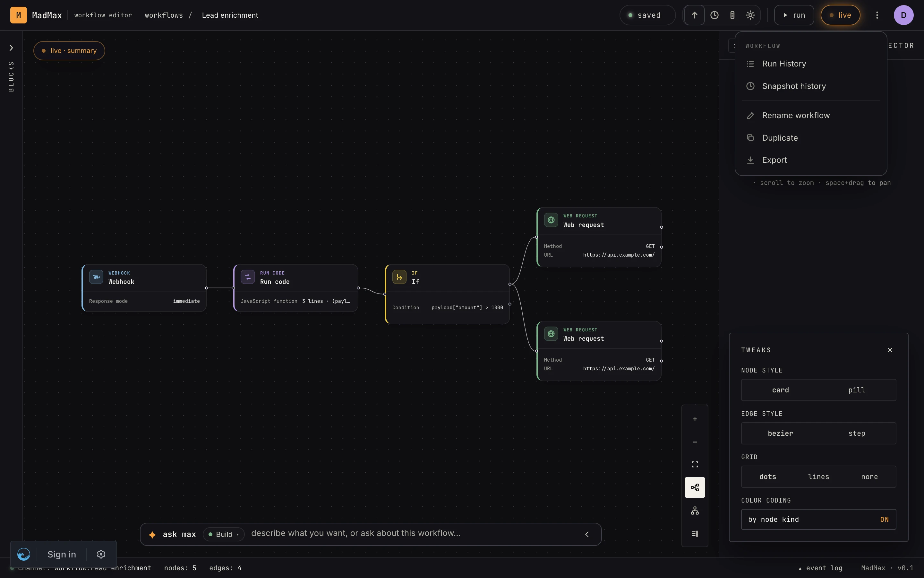Click the copy icon beside Duplicate
Viewport: 924px width, 578px height.
tap(750, 138)
